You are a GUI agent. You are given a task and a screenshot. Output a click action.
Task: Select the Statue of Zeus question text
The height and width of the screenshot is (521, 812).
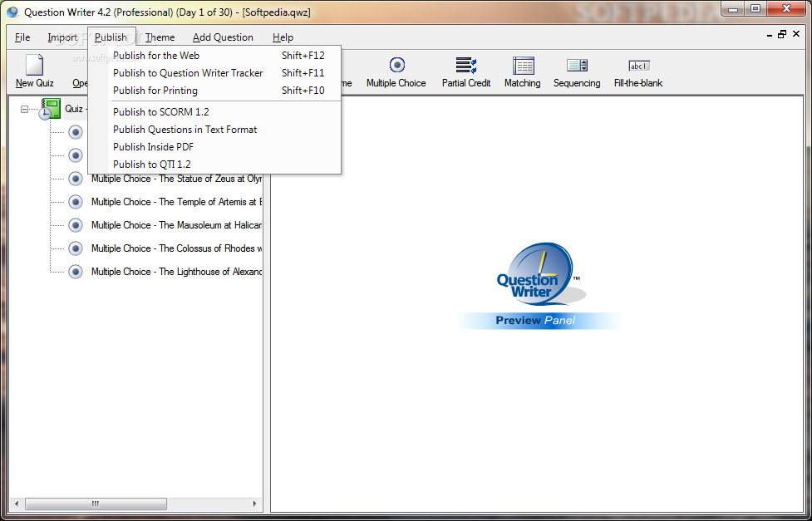tap(176, 179)
